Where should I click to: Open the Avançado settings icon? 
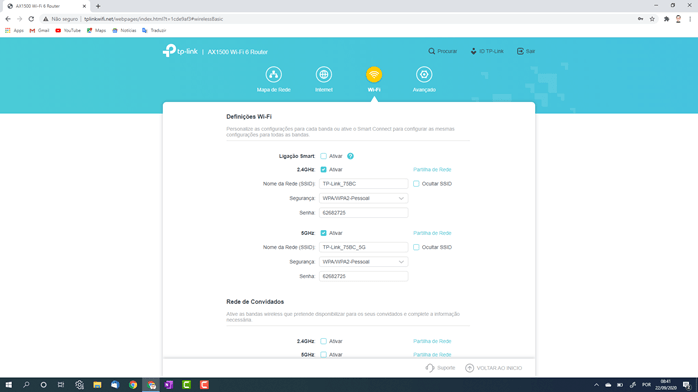click(x=424, y=75)
